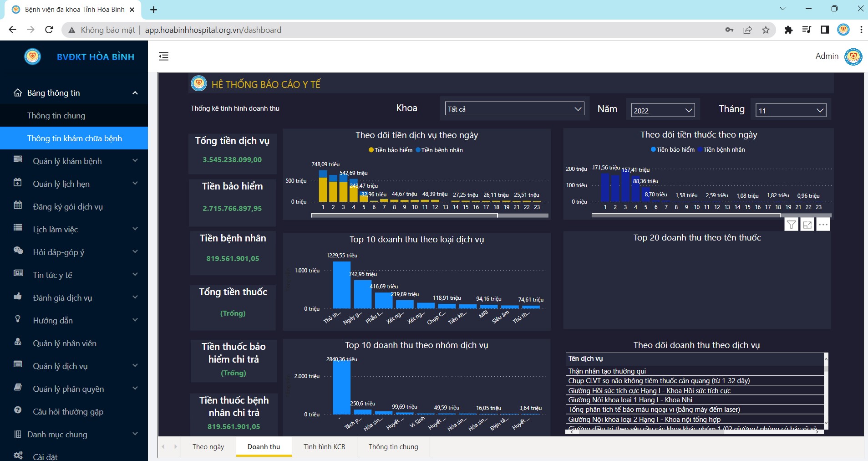Click the Admin avatar icon
The width and height of the screenshot is (868, 461).
pyautogui.click(x=853, y=56)
